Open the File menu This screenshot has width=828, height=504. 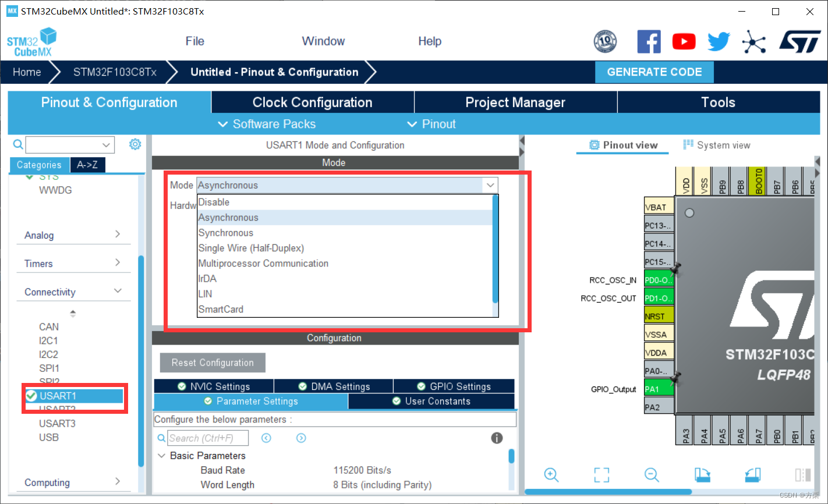[x=194, y=41]
